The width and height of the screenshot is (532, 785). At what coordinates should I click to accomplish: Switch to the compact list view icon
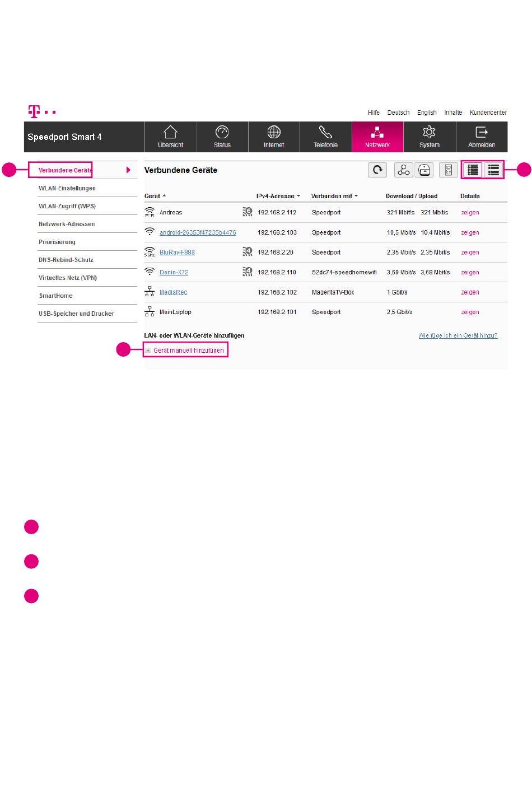click(x=473, y=170)
